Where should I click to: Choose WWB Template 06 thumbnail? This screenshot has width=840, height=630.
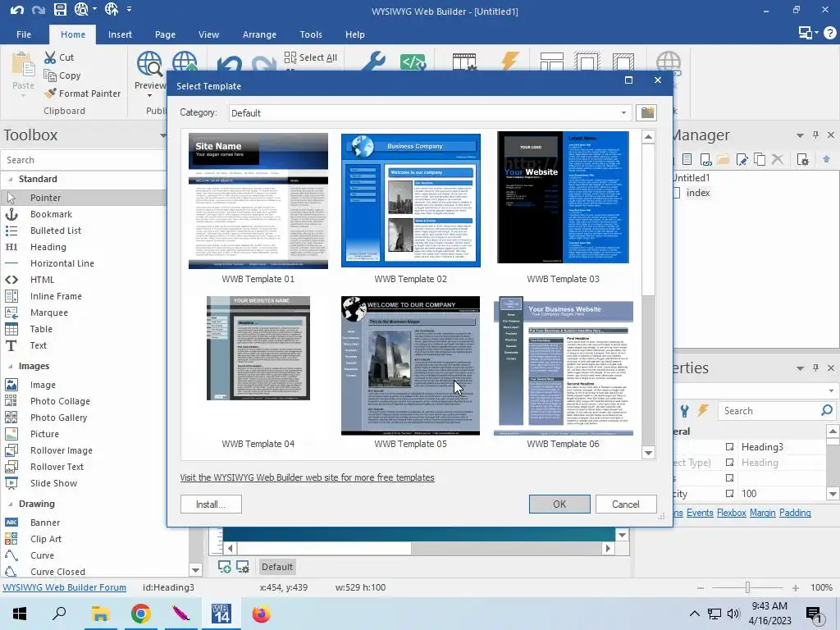click(563, 366)
